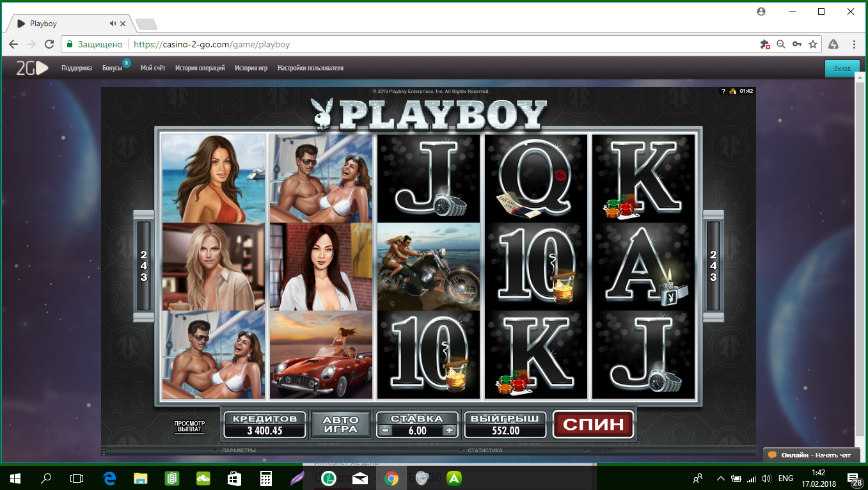Click the Выход logout button
The width and height of the screenshot is (868, 490).
click(x=842, y=68)
